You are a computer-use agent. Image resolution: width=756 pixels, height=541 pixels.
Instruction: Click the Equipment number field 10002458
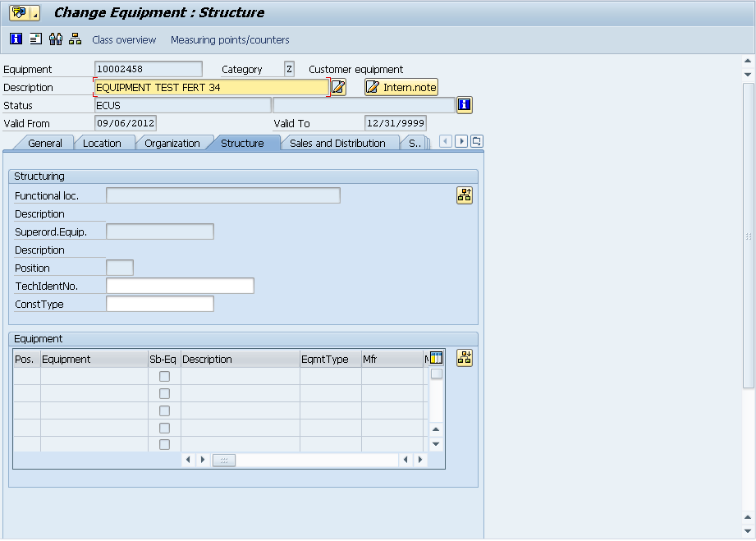pos(149,69)
